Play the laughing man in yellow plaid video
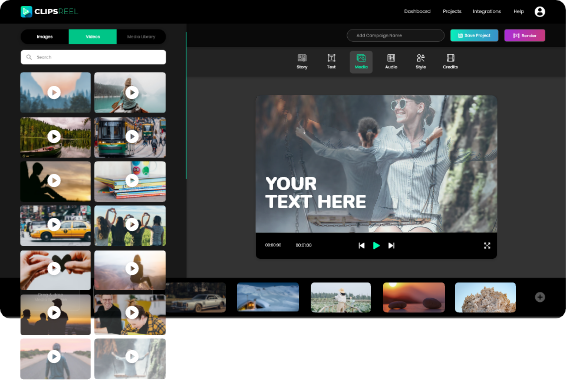Image resolution: width=566 pixels, height=380 pixels. point(132,313)
